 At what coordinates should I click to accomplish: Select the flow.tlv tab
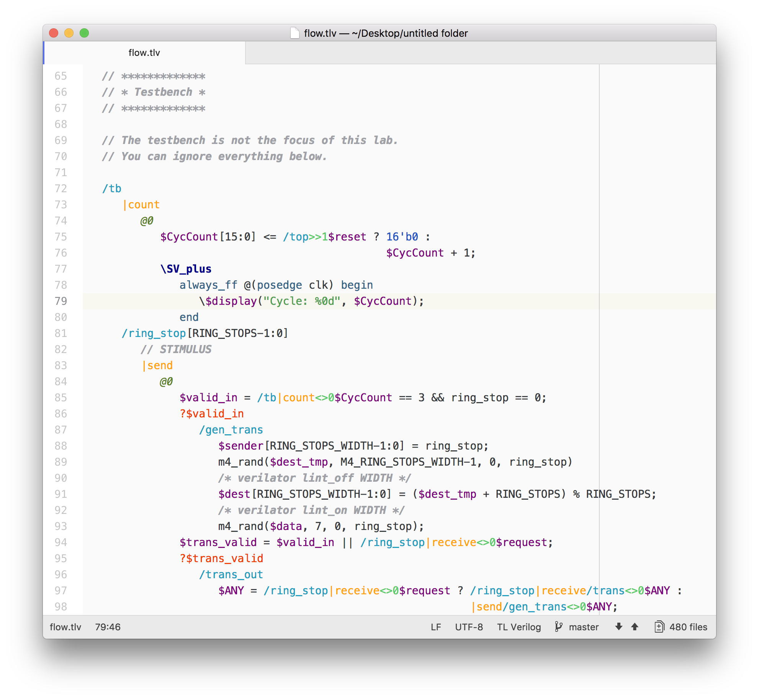pos(144,53)
